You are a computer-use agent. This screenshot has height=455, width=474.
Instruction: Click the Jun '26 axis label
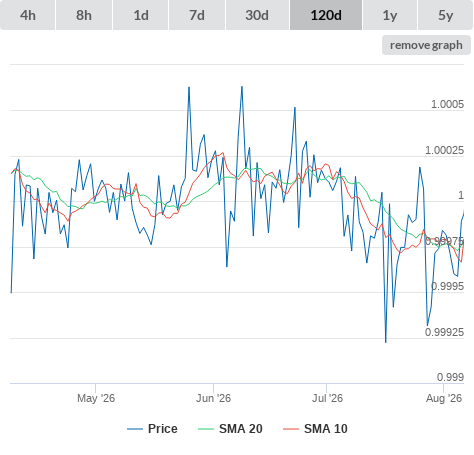[x=213, y=398]
